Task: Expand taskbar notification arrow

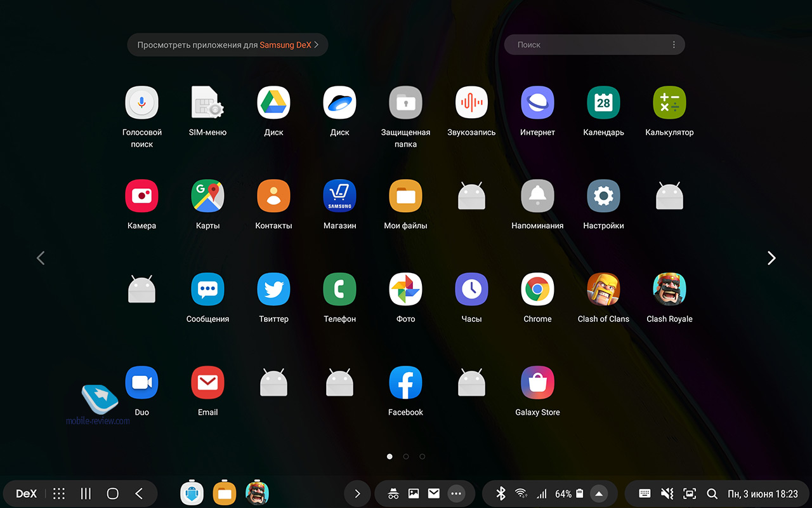Action: (x=357, y=493)
